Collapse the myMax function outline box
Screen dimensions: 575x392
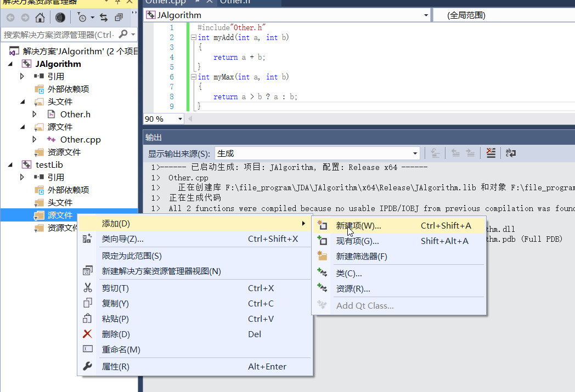194,77
